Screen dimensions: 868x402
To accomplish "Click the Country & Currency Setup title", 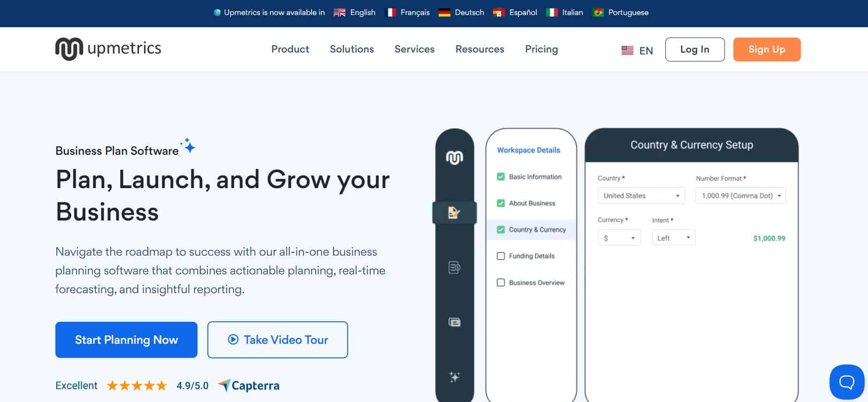I will (x=692, y=145).
